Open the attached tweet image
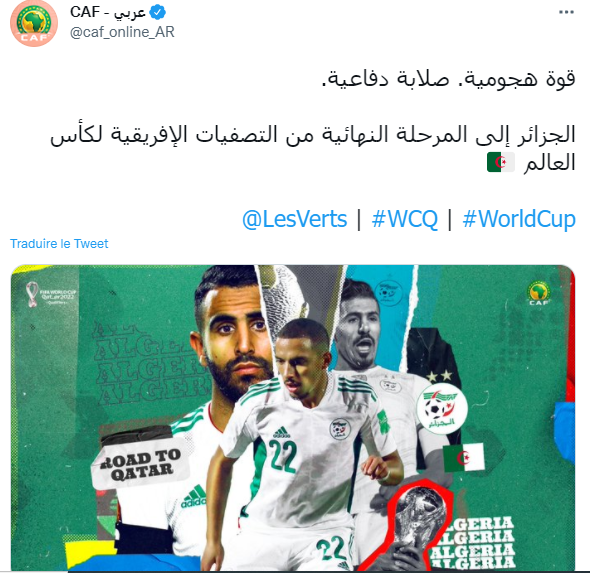The image size is (590, 573). point(293,418)
